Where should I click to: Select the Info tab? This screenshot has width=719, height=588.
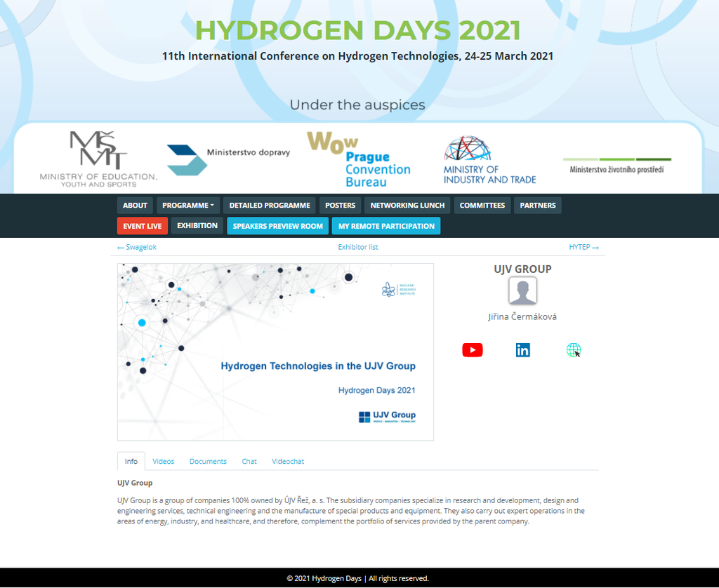tap(131, 461)
